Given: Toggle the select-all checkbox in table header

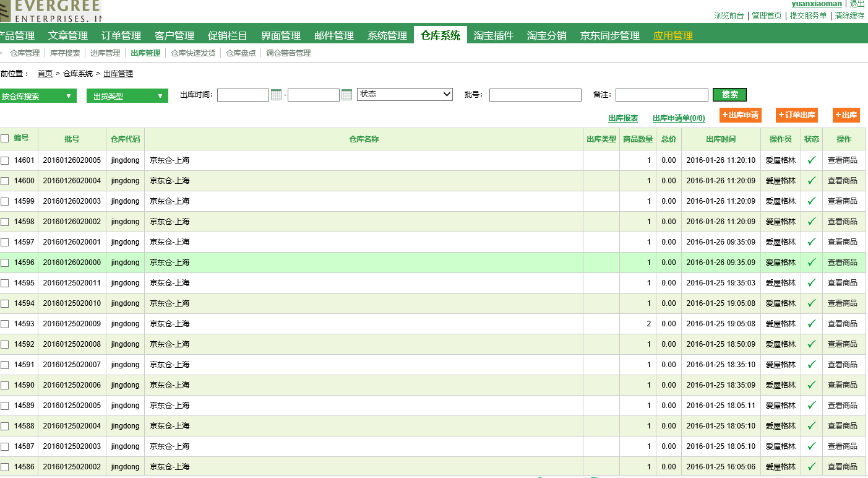Looking at the screenshot, I should [x=5, y=139].
